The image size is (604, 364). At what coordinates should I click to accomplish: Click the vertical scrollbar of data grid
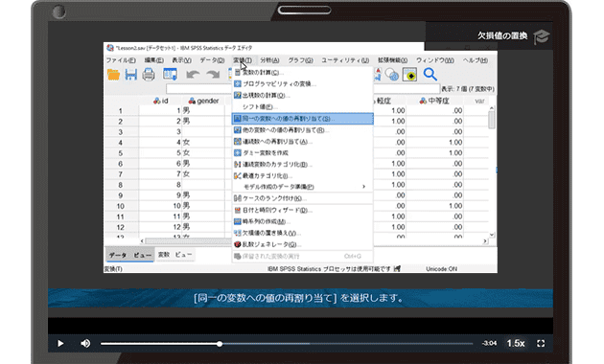tap(492, 171)
